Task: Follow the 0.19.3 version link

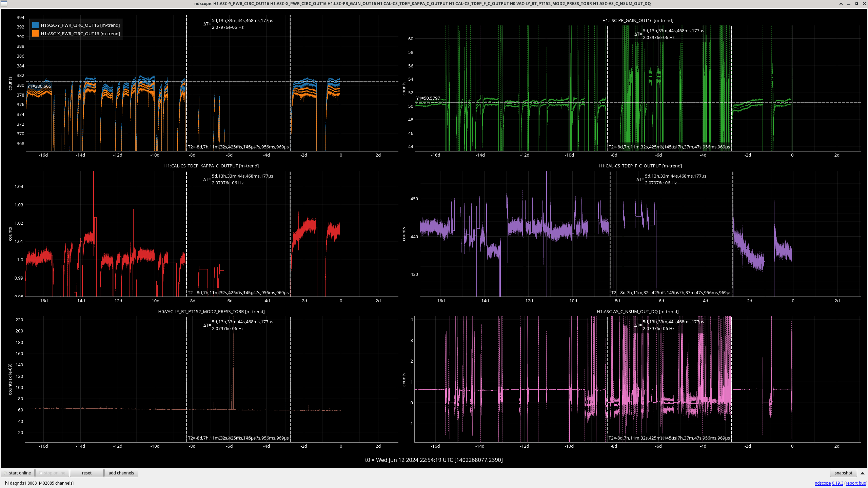Action: pyautogui.click(x=837, y=483)
